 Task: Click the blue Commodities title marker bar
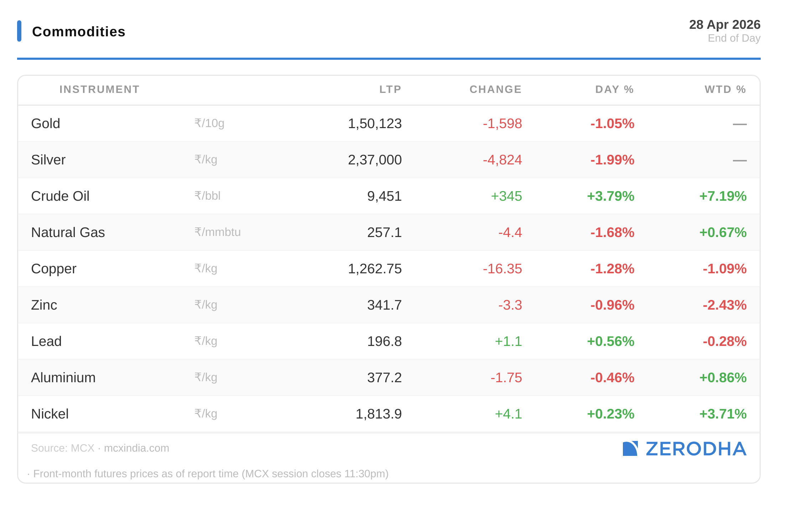tap(19, 31)
